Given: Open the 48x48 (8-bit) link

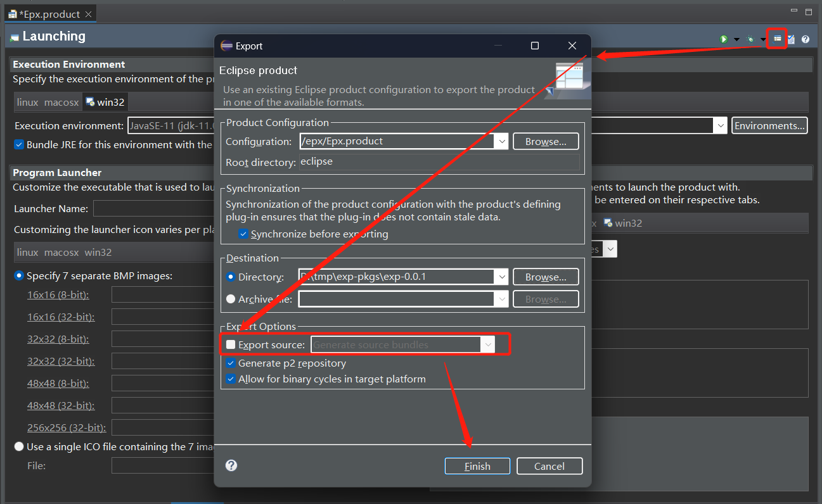Looking at the screenshot, I should 58,383.
